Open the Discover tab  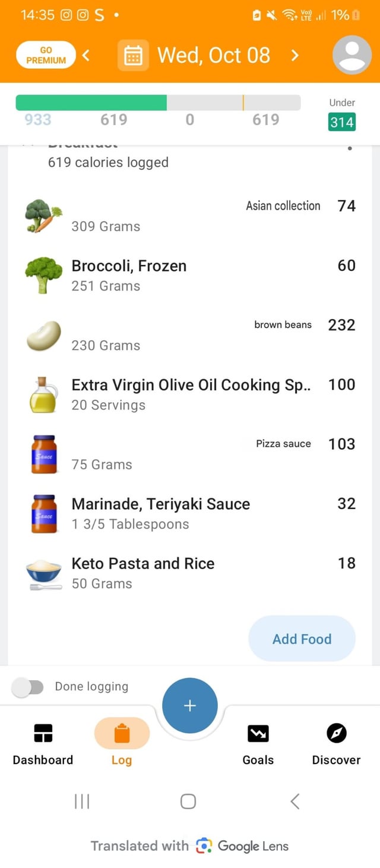point(336,743)
